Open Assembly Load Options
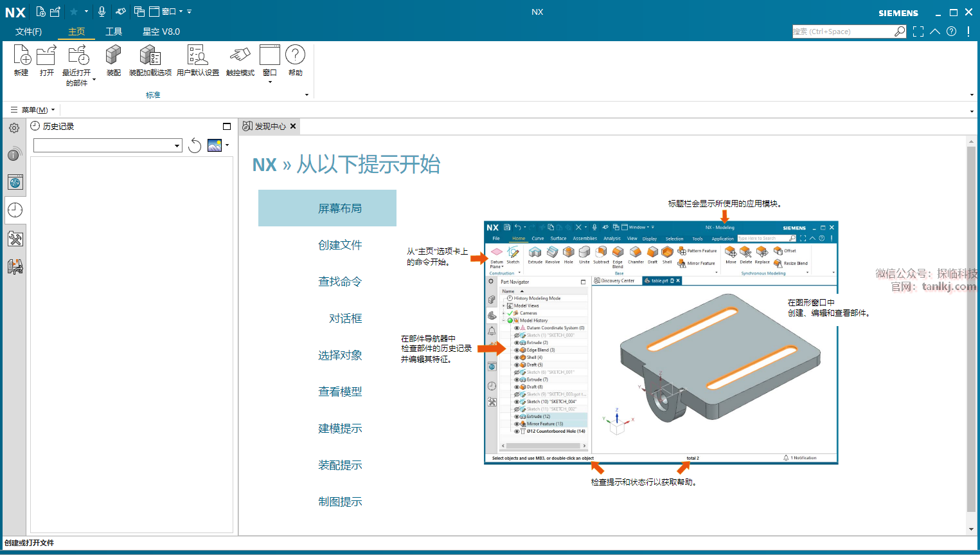 (x=150, y=57)
